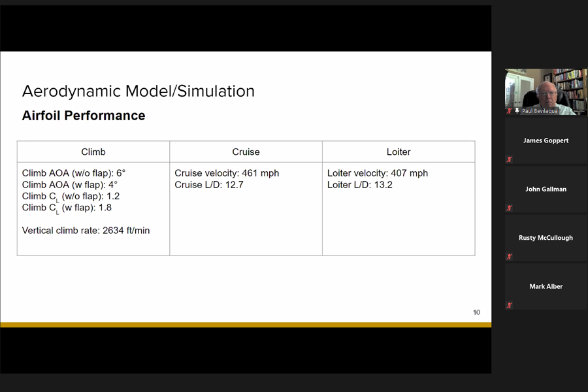Click the slide page number 10

coord(476,312)
